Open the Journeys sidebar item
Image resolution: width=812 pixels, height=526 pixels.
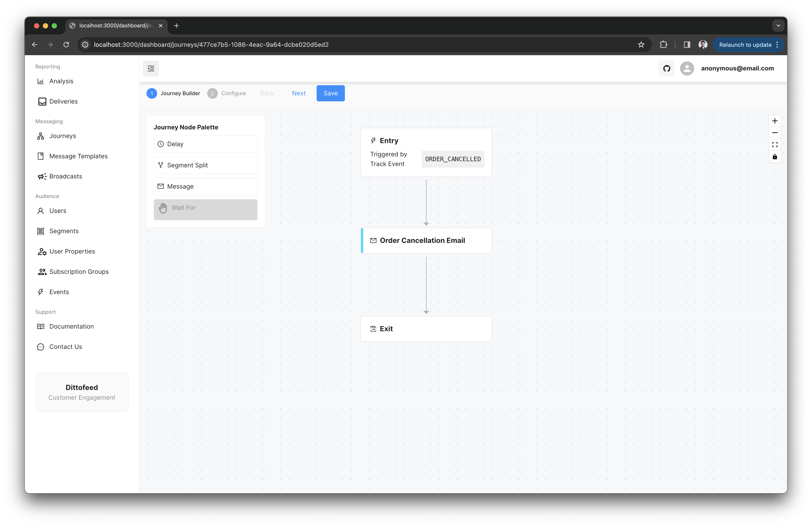tap(62, 136)
